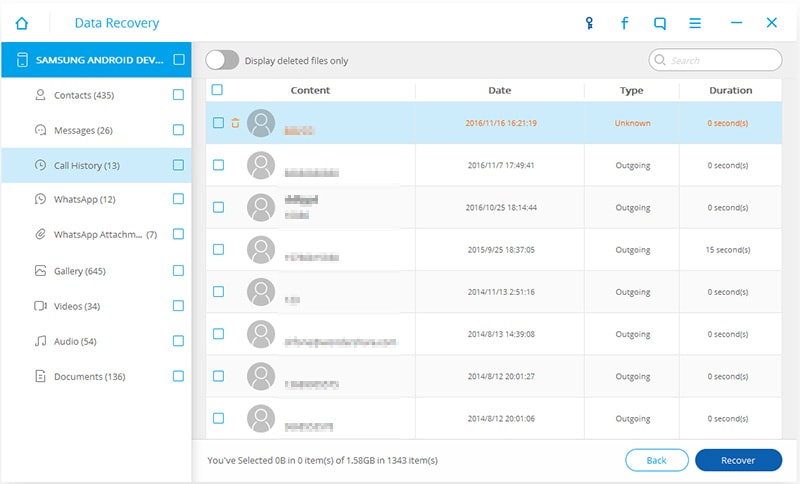Click the WhatsApp Attachments paperclip icon
Image resolution: width=800 pixels, height=484 pixels.
40,234
